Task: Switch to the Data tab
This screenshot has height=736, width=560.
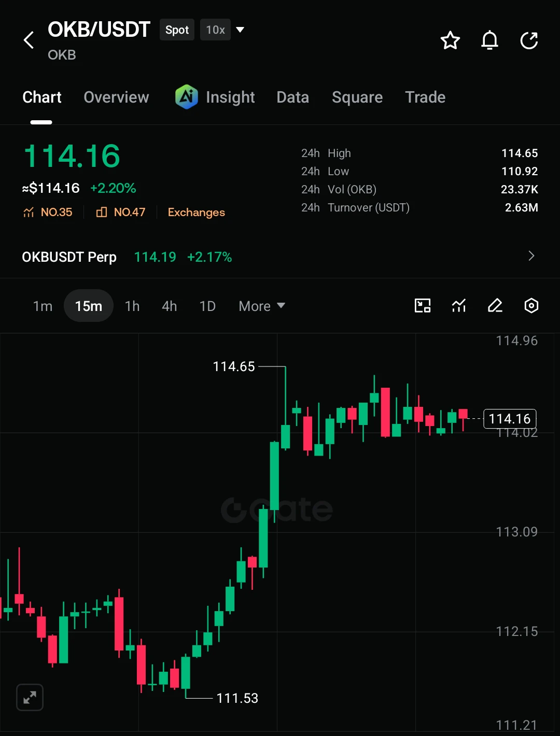Action: click(293, 97)
